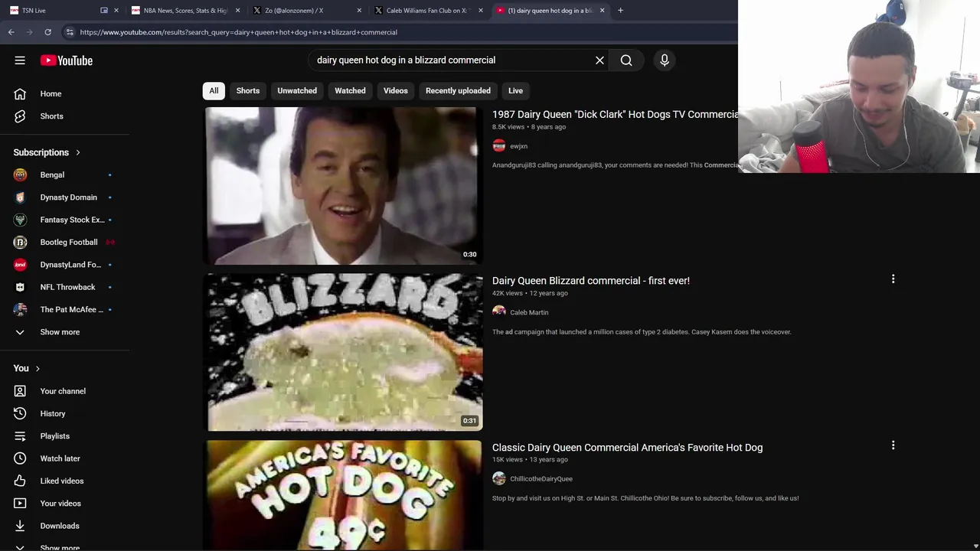
Task: Open a new browser tab
Action: [620, 11]
